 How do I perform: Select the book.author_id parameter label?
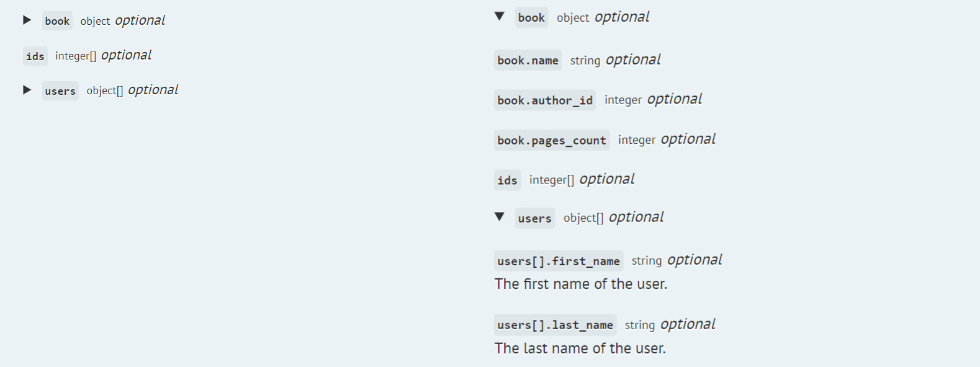point(544,100)
